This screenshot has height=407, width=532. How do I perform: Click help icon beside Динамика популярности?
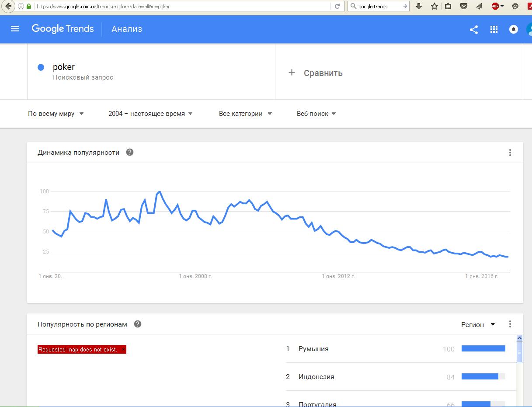[130, 152]
